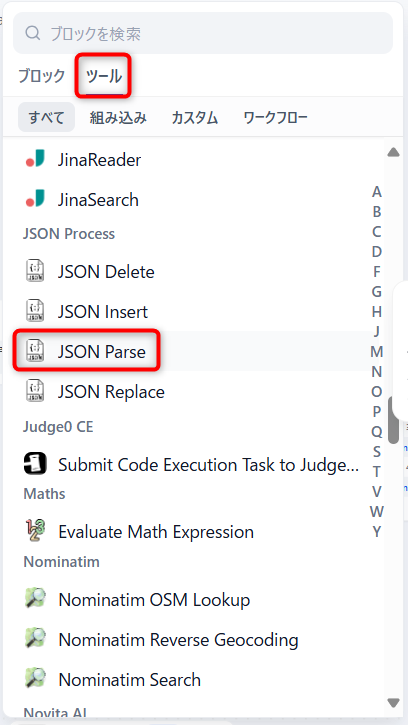Jump to letter G in index
Image resolution: width=408 pixels, height=725 pixels.
click(x=377, y=291)
